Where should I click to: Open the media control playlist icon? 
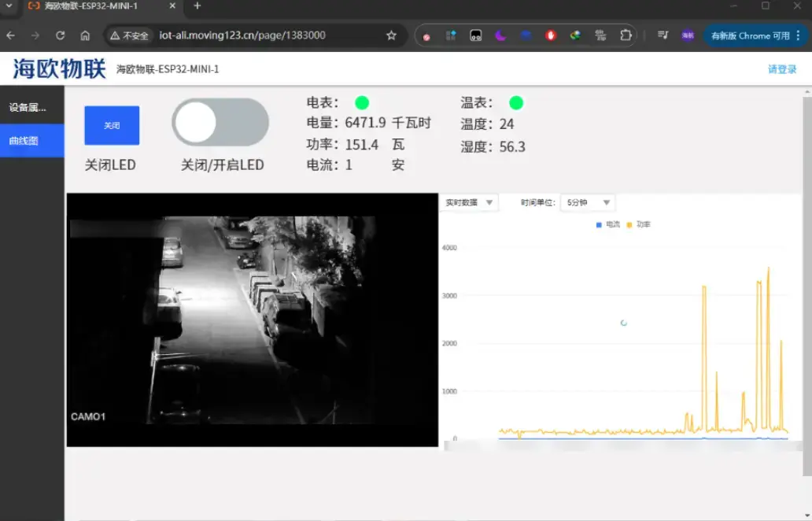663,35
